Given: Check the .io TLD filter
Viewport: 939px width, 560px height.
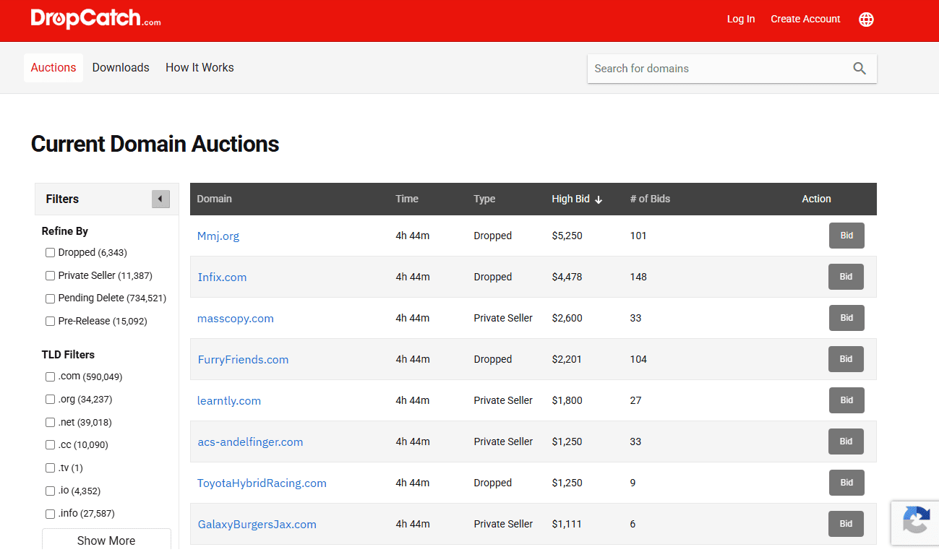Looking at the screenshot, I should (50, 491).
